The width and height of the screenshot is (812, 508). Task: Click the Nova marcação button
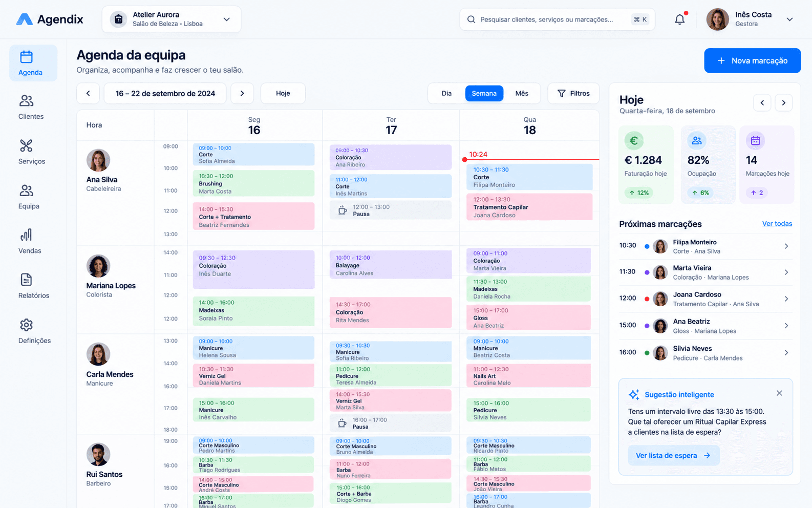pyautogui.click(x=752, y=60)
